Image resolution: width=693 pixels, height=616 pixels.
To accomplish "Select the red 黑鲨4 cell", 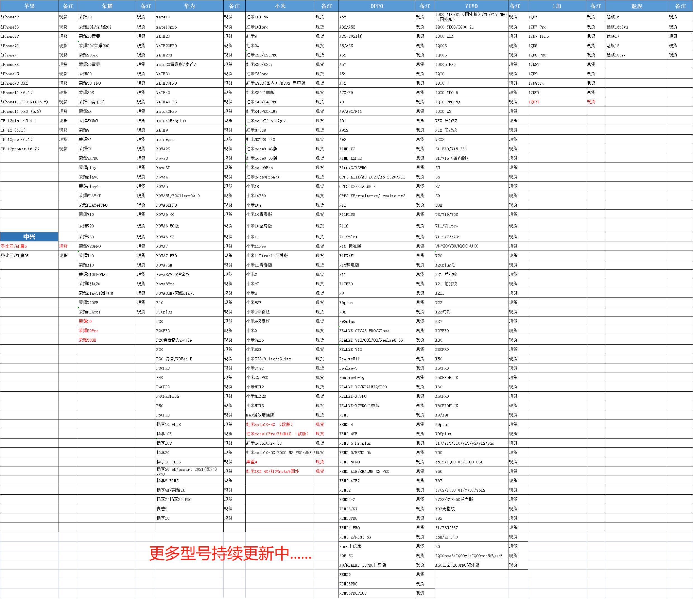I will tap(251, 462).
